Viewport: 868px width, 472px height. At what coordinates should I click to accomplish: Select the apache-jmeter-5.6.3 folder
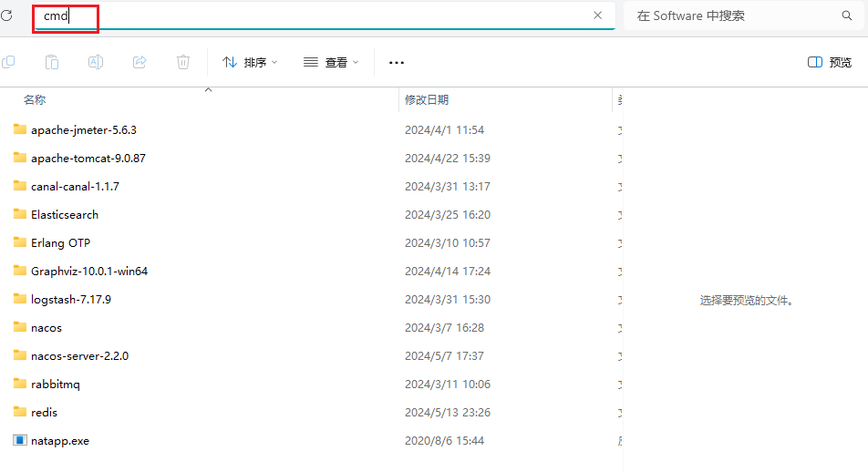tap(84, 130)
